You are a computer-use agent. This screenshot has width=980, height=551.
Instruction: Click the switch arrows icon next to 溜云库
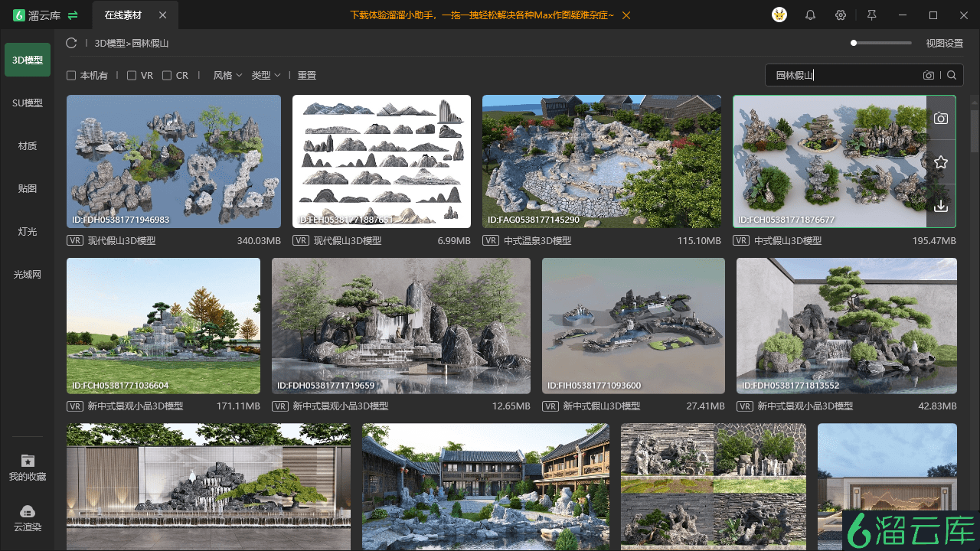(73, 15)
